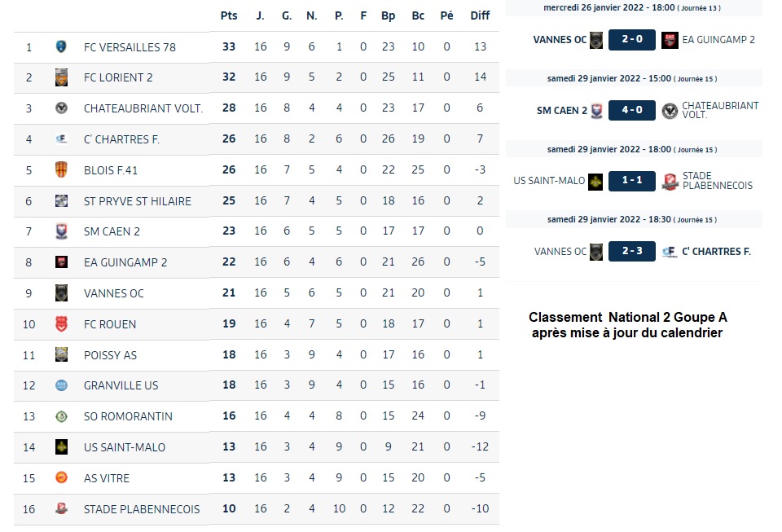Screen dimensions: 782x532
Task: Open the 1-1 US Saint-Malo match score
Action: click(632, 181)
